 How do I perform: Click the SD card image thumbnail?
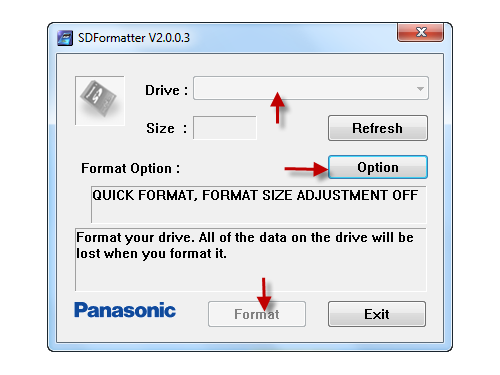[100, 101]
